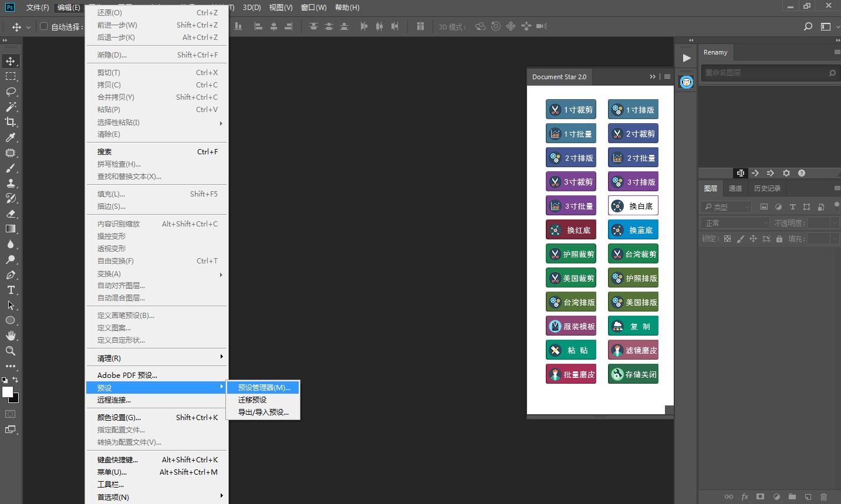The height and width of the screenshot is (504, 841).
Task: Activate the Hand tool
Action: pyautogui.click(x=11, y=336)
